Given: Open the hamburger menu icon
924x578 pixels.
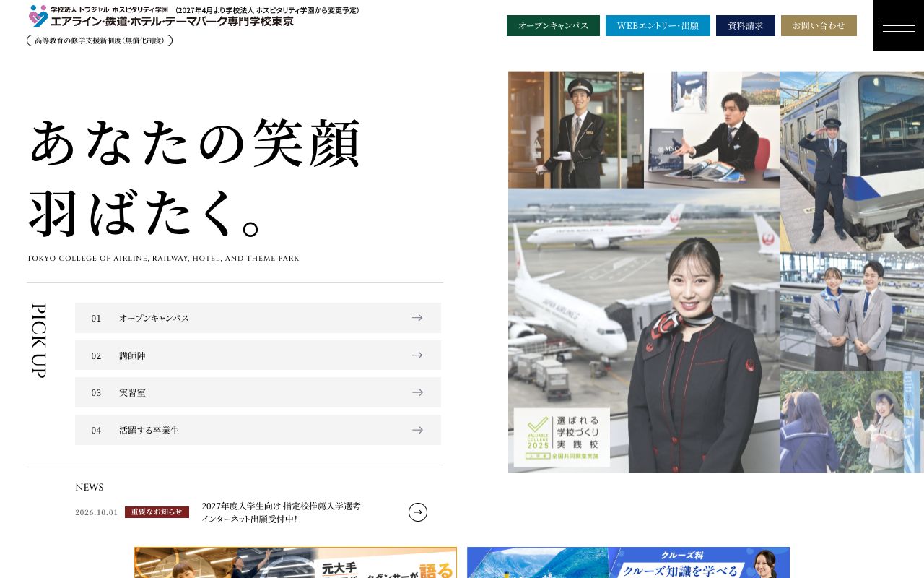Looking at the screenshot, I should [898, 25].
